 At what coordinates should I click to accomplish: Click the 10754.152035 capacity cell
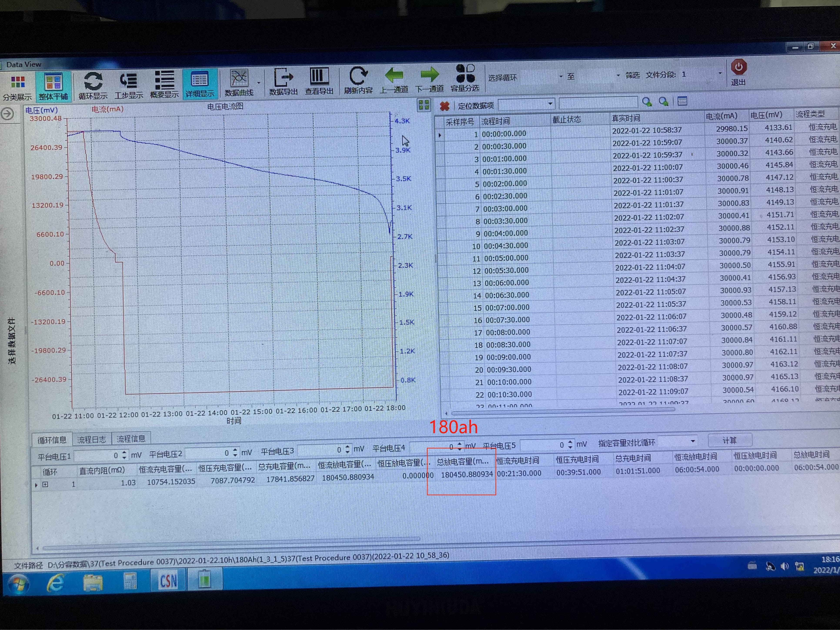click(x=171, y=481)
